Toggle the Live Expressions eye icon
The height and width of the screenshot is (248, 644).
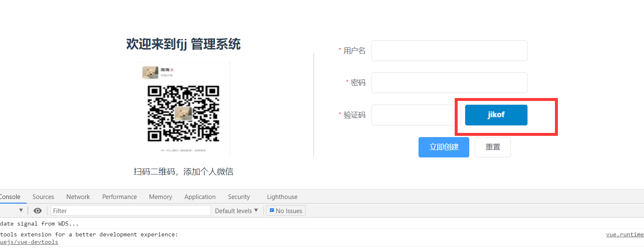[37, 211]
